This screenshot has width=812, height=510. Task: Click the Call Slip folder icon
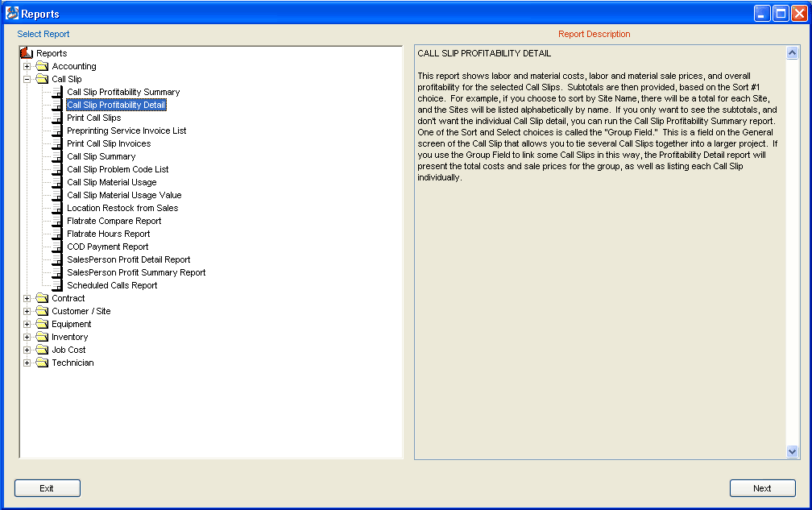point(42,79)
